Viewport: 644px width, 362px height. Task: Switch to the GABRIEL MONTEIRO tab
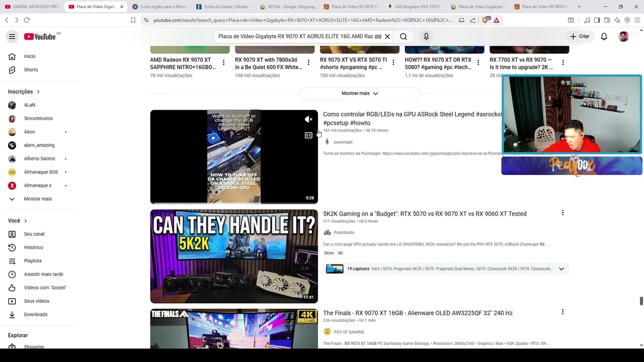[x=32, y=7]
